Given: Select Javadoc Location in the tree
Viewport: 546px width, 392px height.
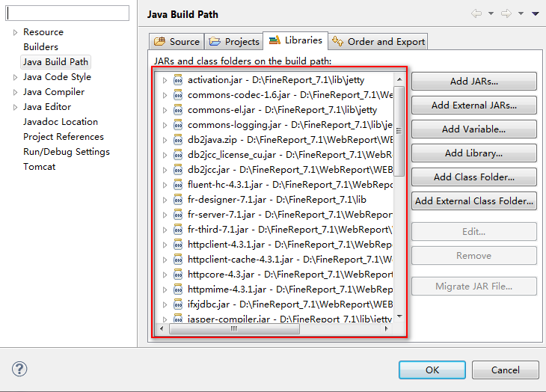Looking at the screenshot, I should pos(61,122).
